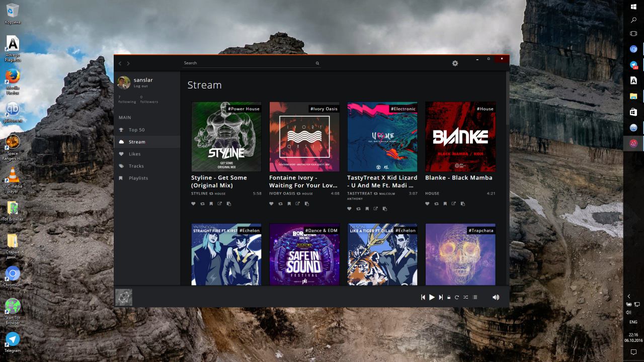Click the now-playing artwork in player bar
The width and height of the screenshot is (644, 362).
tap(124, 297)
